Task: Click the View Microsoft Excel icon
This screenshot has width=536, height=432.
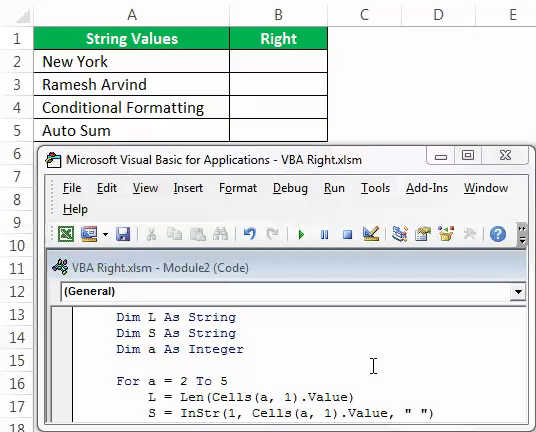Action: (66, 234)
